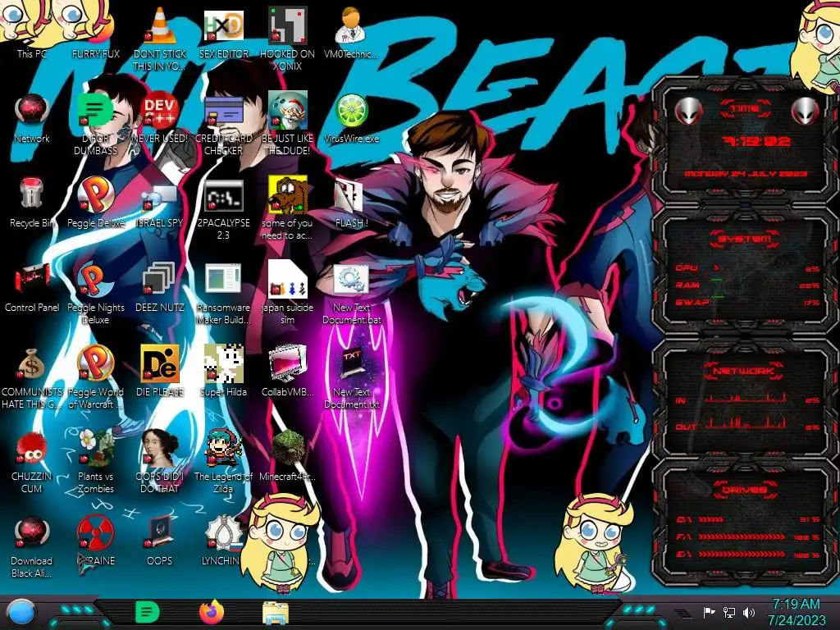Select the Recycle Bin icon
The width and height of the screenshot is (840, 630).
click(32, 203)
